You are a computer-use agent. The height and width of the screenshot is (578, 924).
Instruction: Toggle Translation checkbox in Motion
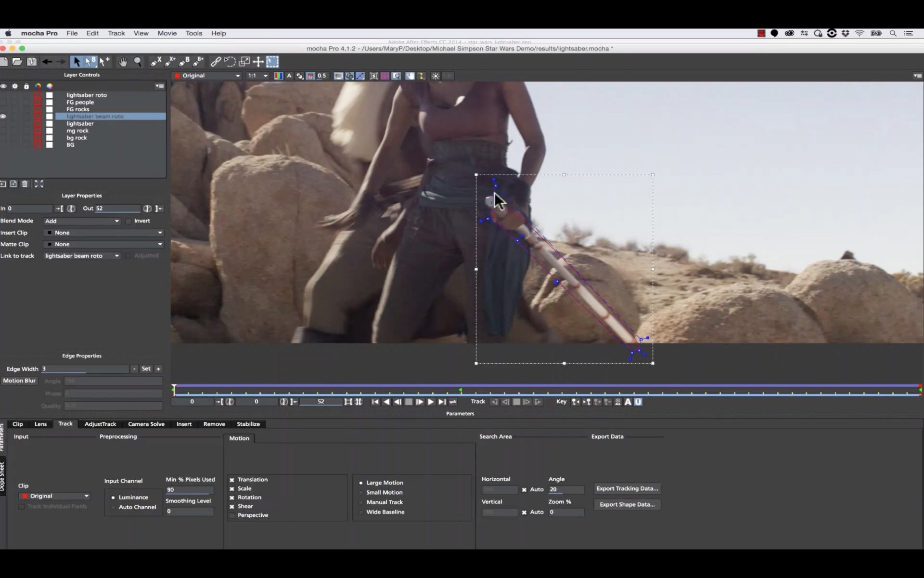[231, 479]
